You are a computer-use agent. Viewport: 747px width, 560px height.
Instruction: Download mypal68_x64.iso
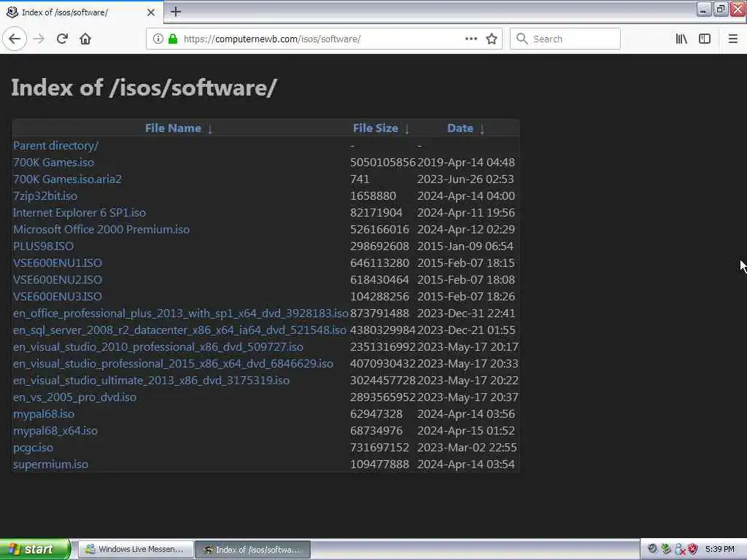[55, 430]
